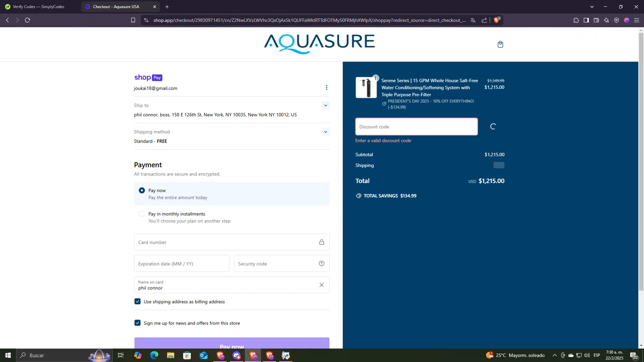Focus the Card number field
Screen dimensions: 644x362
[232, 242]
